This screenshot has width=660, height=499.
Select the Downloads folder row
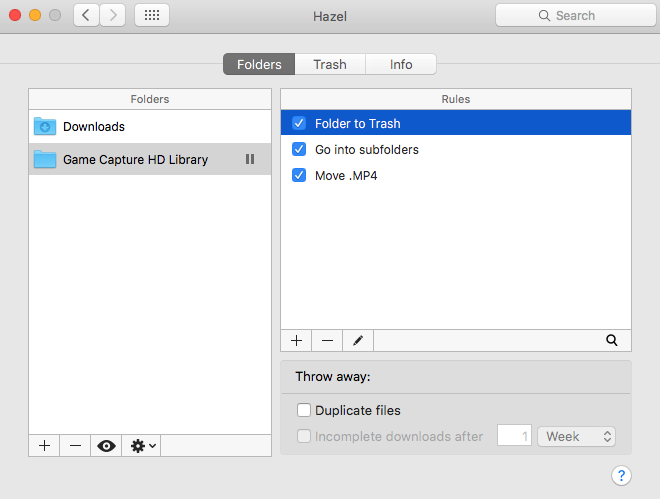tap(150, 127)
